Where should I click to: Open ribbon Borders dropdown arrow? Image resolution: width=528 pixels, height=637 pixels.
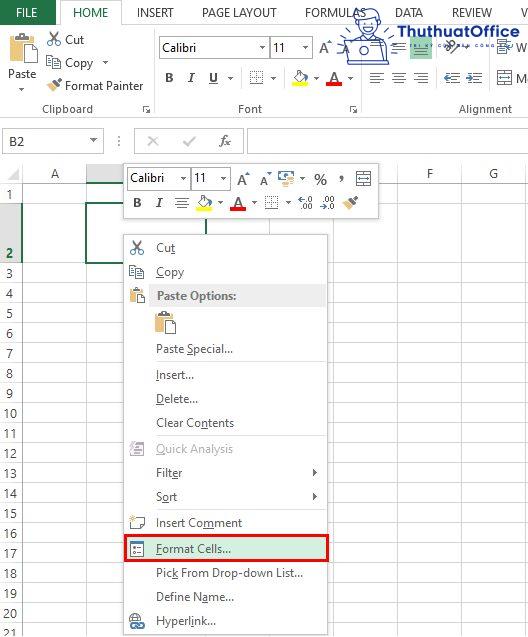coord(273,78)
